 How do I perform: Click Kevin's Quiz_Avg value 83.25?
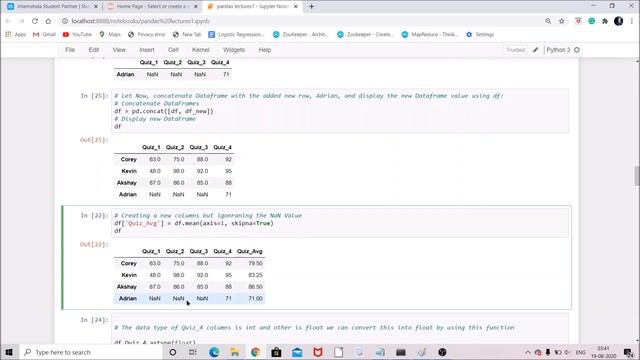coord(256,275)
